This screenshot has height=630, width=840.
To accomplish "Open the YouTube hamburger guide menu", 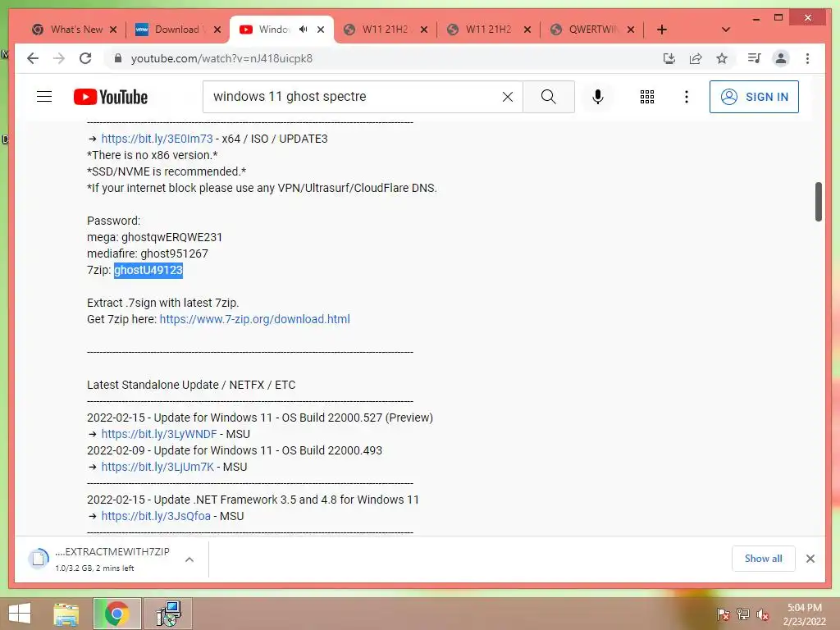I will 44,97.
